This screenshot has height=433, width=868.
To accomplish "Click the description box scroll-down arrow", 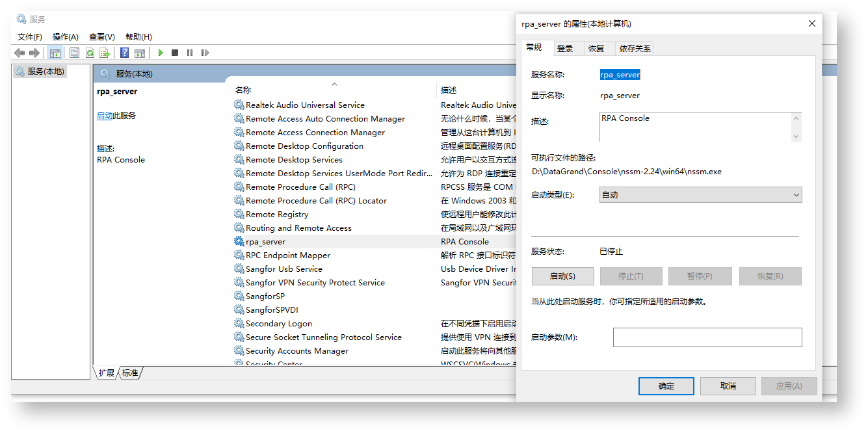I will (x=796, y=136).
